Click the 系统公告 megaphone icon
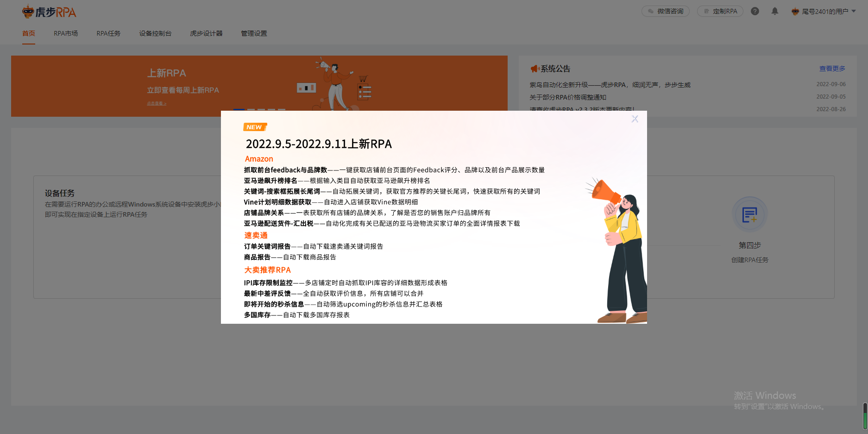The image size is (868, 434). pos(535,69)
